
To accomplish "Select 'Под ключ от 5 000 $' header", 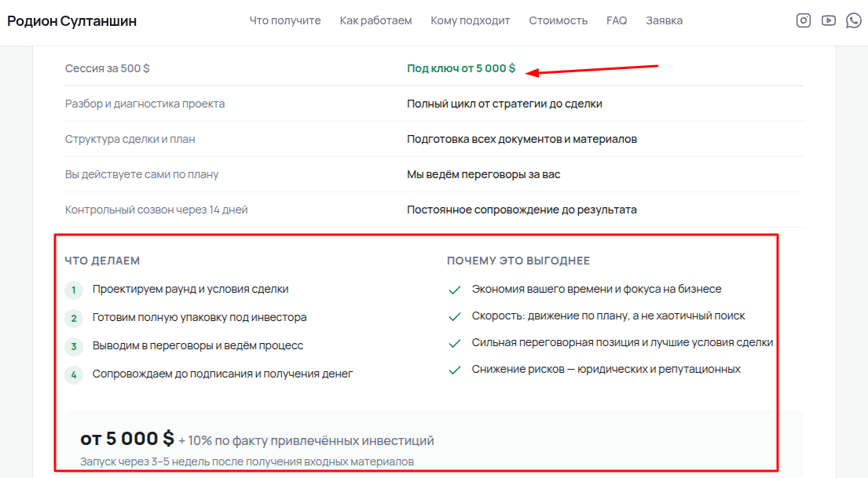I will coord(461,68).
